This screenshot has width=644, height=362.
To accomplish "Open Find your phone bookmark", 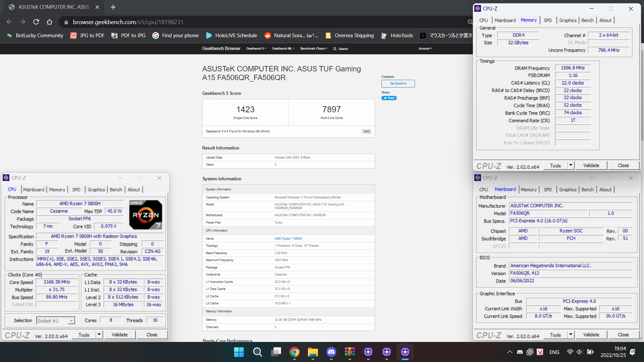I will [x=175, y=36].
